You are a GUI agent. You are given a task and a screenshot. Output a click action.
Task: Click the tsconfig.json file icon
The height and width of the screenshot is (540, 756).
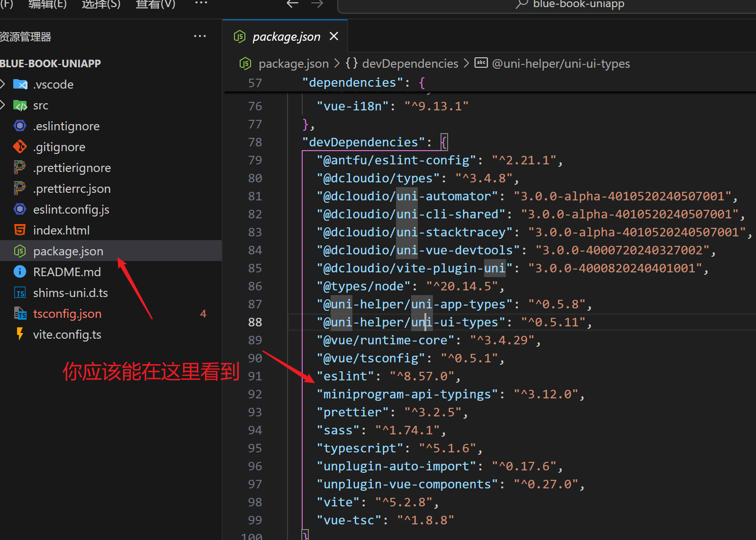click(x=20, y=314)
